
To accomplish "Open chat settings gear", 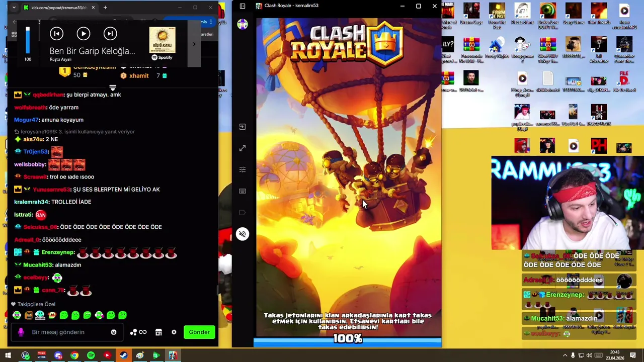I will click(174, 332).
